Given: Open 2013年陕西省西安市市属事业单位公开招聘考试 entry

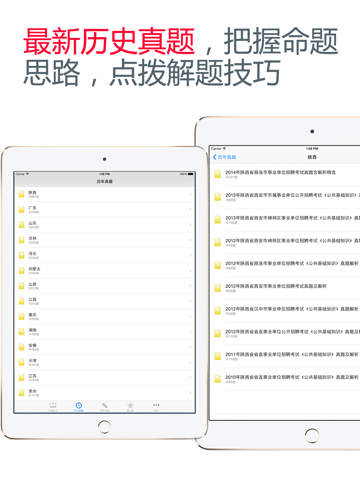Looking at the screenshot, I should click(x=285, y=197).
